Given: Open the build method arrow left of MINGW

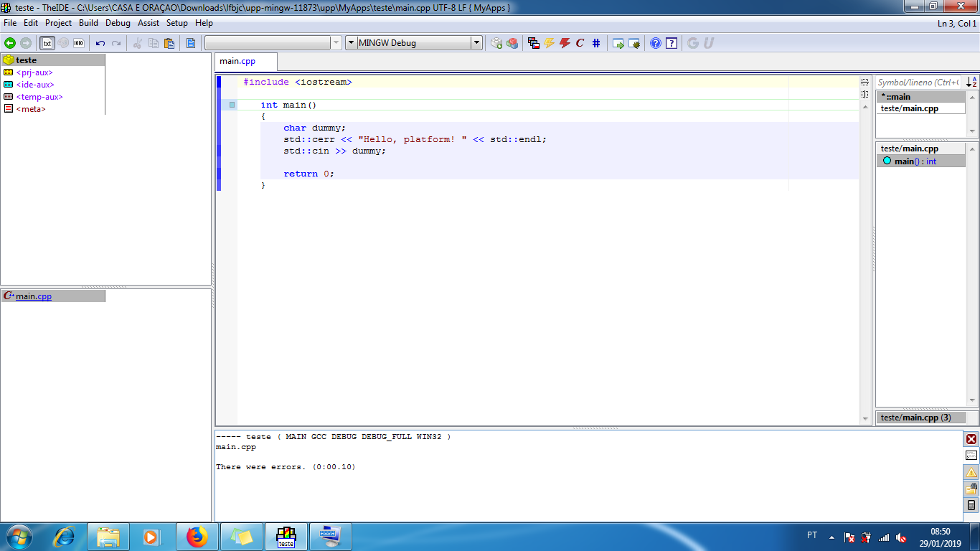Looking at the screenshot, I should point(352,43).
